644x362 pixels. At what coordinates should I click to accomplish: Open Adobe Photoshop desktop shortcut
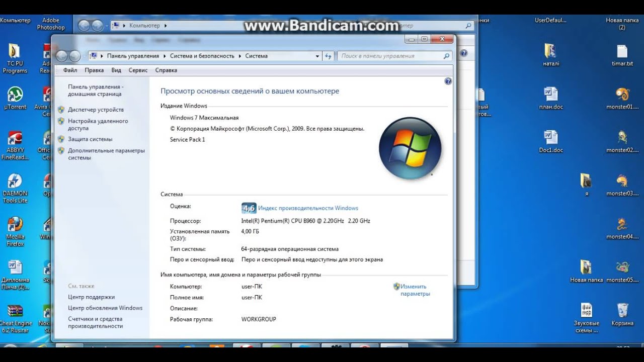tap(51, 24)
